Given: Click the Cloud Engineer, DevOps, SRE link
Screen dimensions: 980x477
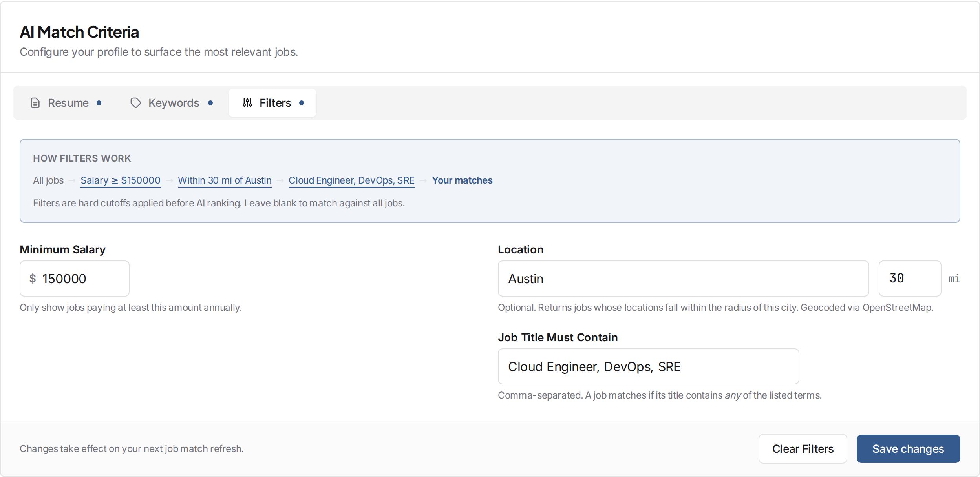Looking at the screenshot, I should (x=351, y=180).
